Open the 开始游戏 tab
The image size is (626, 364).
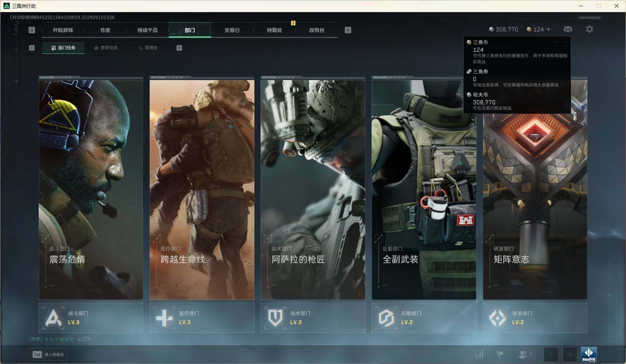63,30
